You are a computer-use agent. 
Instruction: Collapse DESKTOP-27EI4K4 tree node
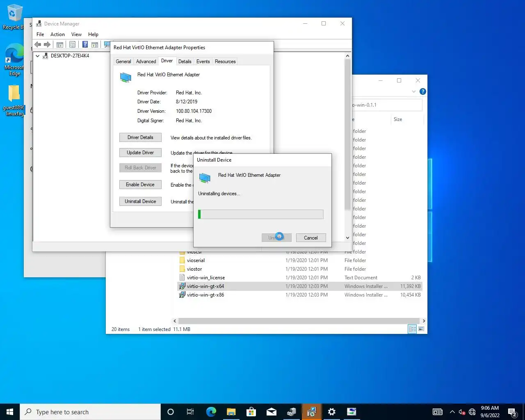(x=37, y=56)
